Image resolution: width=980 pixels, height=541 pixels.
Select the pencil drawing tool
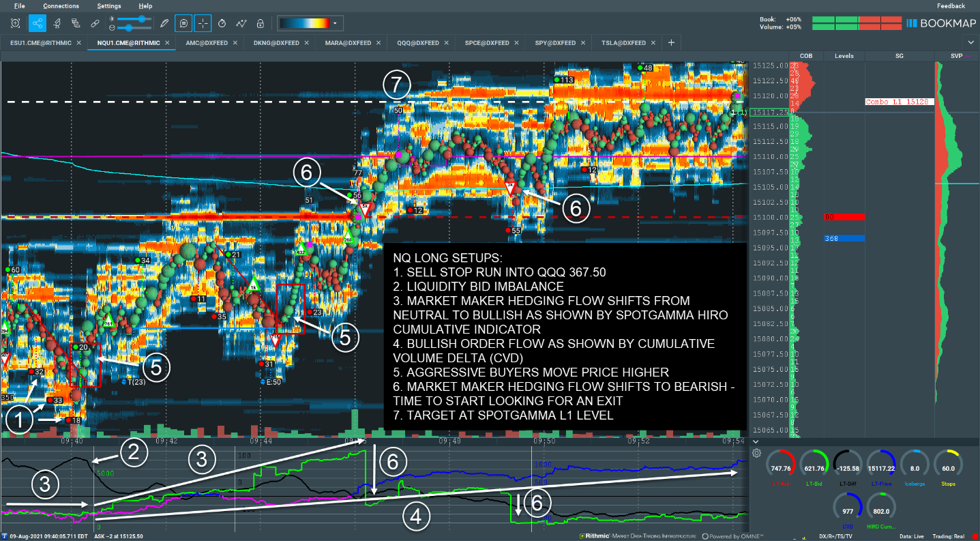pos(164,23)
